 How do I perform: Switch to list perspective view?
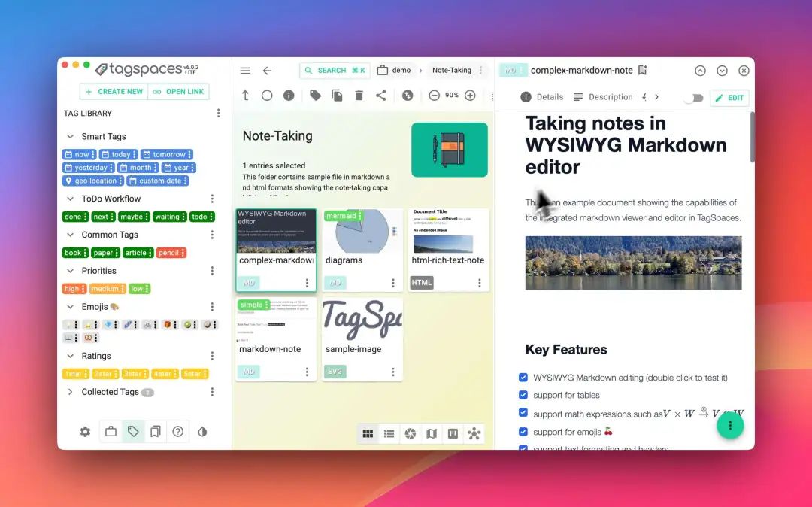click(389, 433)
